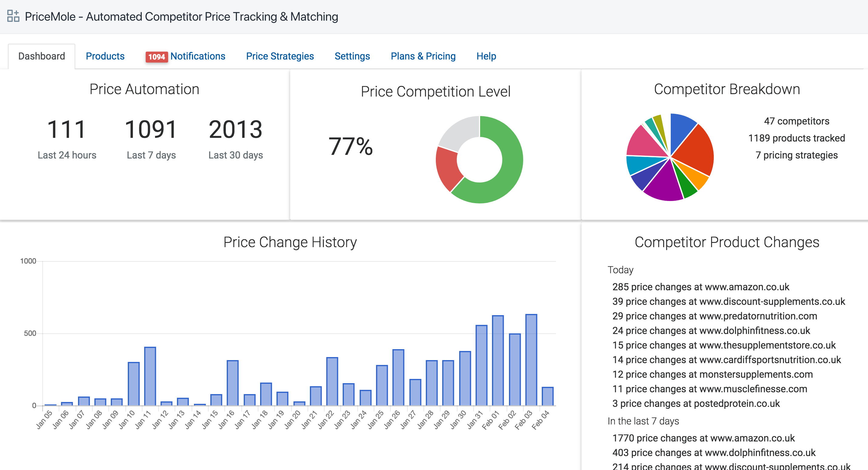Image resolution: width=868 pixels, height=470 pixels.
Task: Click the 77% competition level value
Action: (x=351, y=147)
